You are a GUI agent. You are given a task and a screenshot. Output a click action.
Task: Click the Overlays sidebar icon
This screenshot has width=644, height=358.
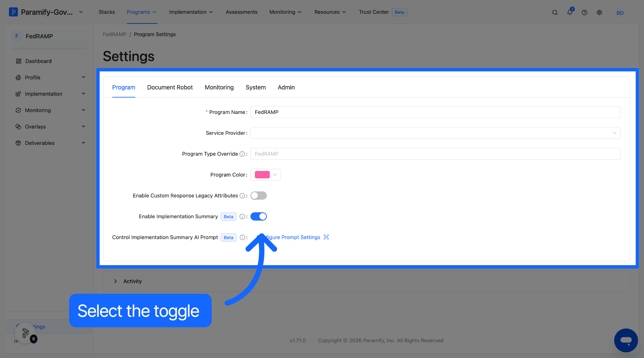(x=18, y=127)
